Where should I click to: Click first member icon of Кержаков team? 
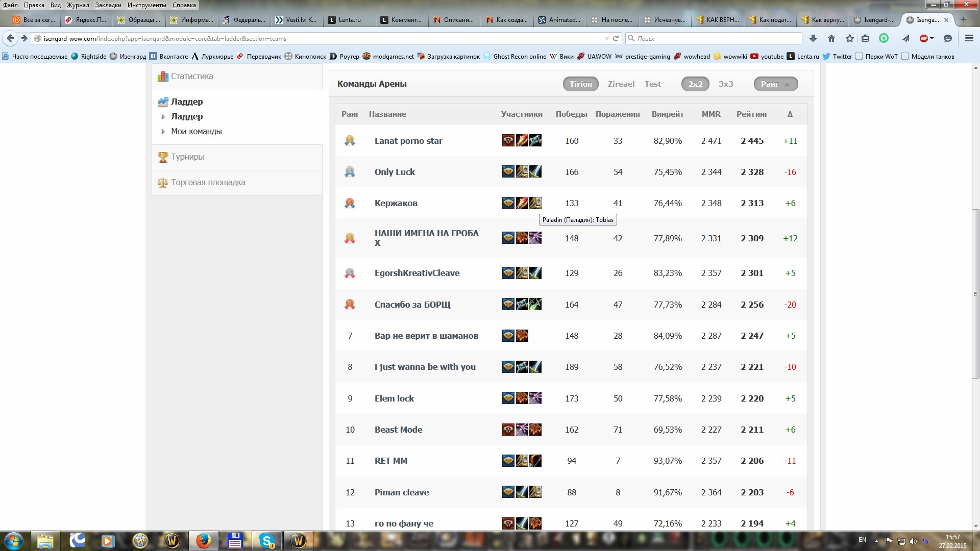pyautogui.click(x=508, y=203)
